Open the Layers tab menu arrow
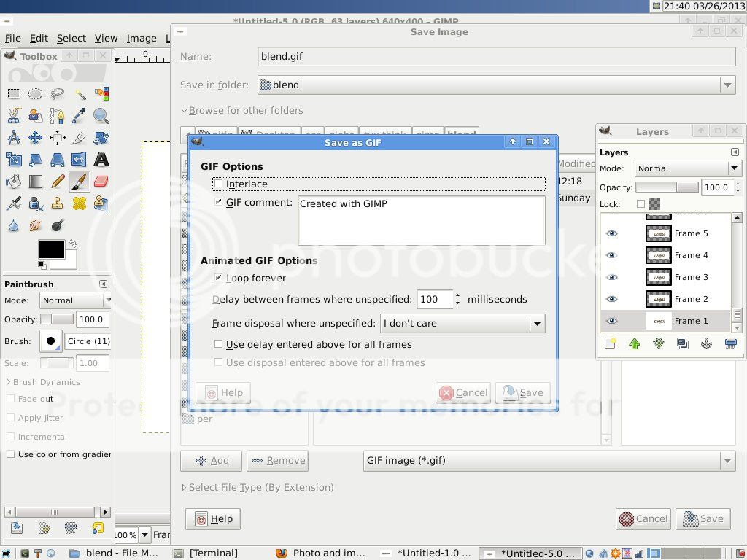The height and width of the screenshot is (560, 747). coord(735,152)
